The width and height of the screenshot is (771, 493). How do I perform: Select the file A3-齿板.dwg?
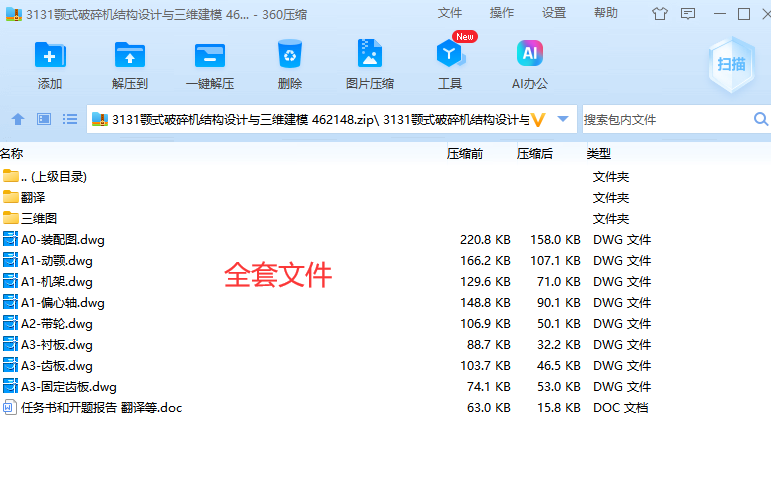[57, 366]
